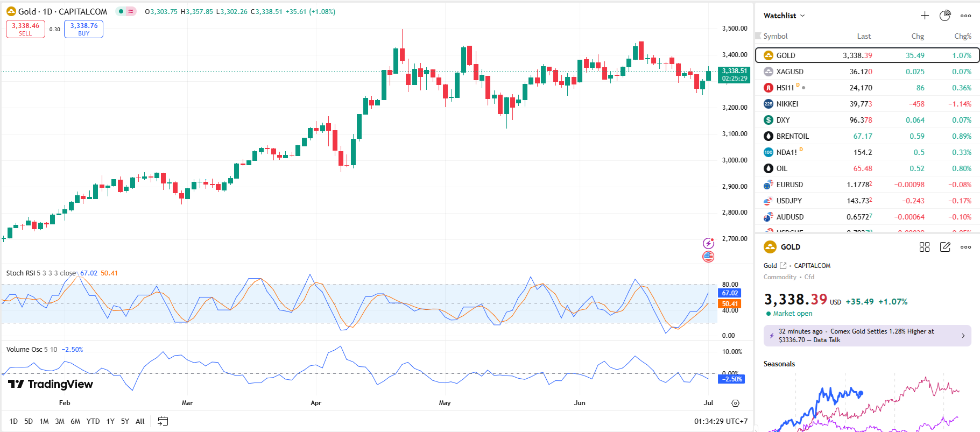This screenshot has height=432, width=980.
Task: Click the blue BUY 3,338.76 button
Action: click(83, 29)
